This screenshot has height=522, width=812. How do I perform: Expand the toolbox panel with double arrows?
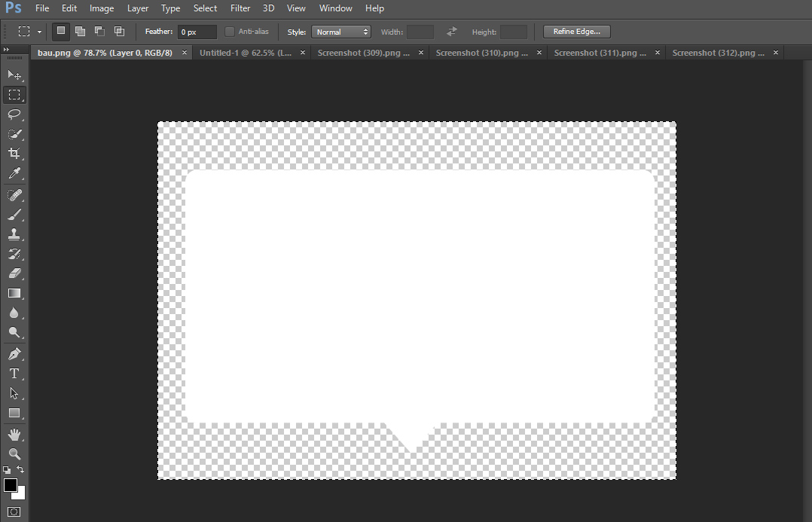pos(6,49)
